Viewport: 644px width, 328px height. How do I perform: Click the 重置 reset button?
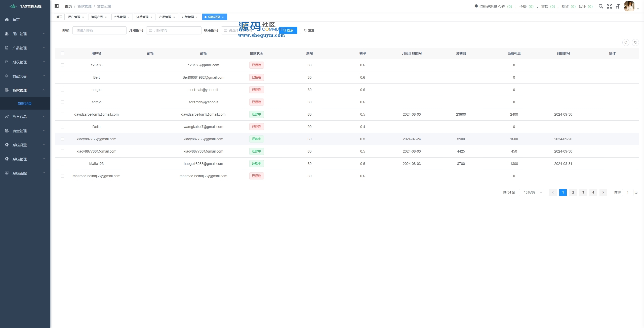[309, 30]
